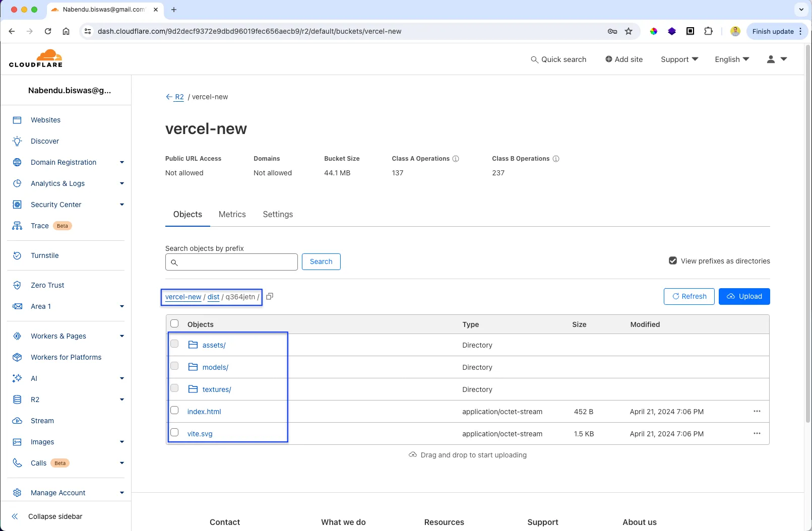812x531 pixels.
Task: Go to dist in the breadcrumb
Action: point(213,297)
